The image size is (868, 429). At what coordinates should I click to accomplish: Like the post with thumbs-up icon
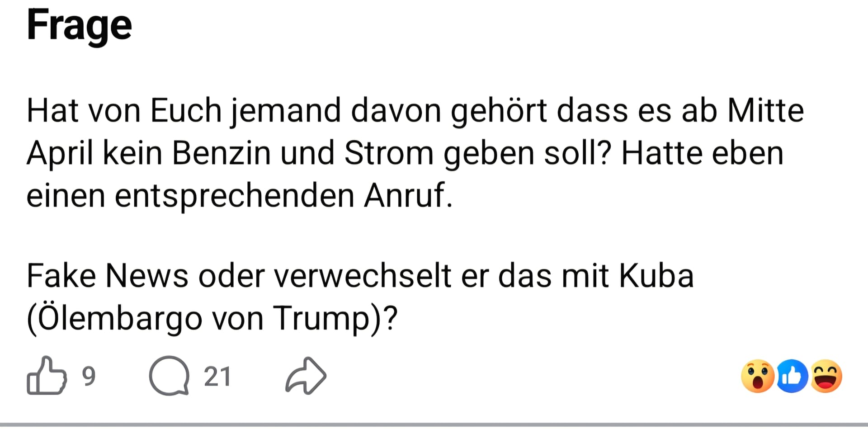pyautogui.click(x=47, y=376)
